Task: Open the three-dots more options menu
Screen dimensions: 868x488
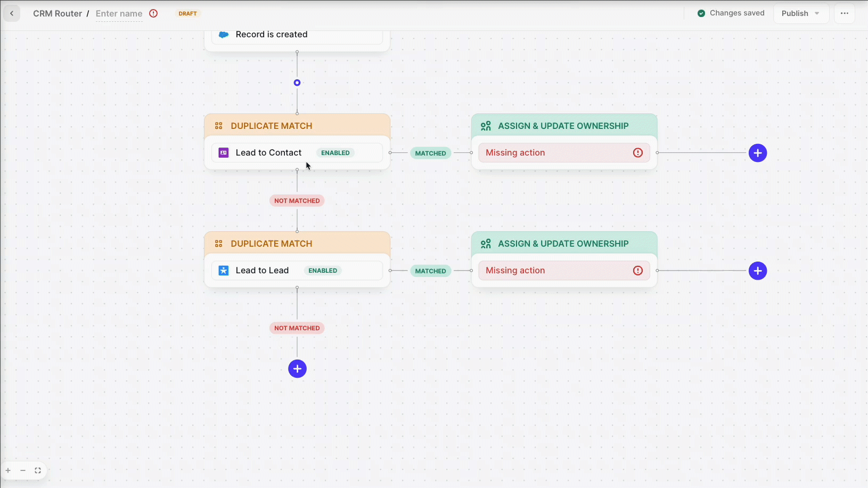Action: [x=845, y=13]
